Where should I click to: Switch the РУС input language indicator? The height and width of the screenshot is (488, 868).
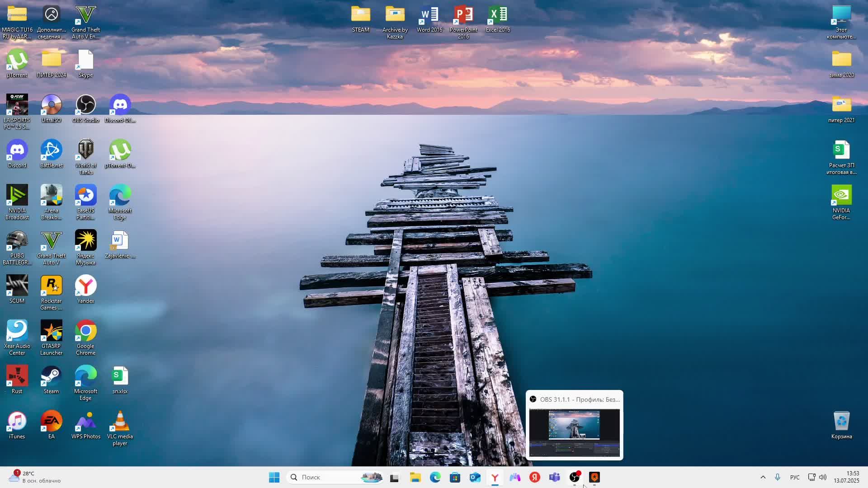pyautogui.click(x=794, y=477)
